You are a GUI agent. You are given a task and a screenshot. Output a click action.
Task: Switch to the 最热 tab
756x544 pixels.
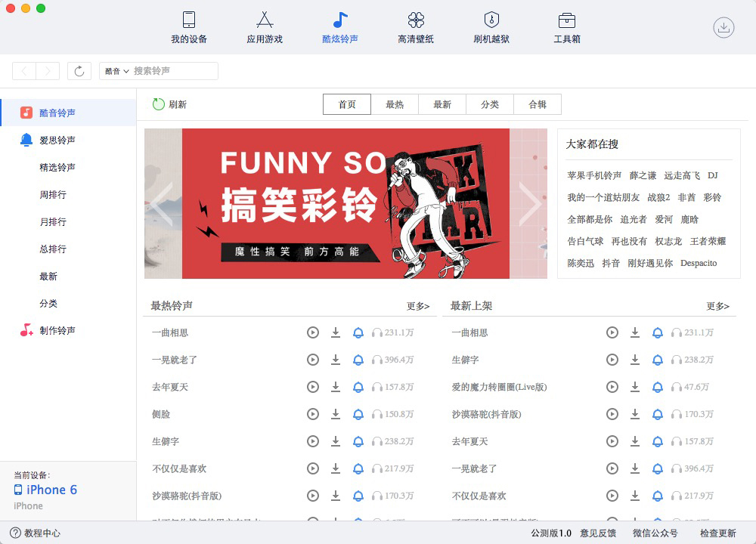point(395,104)
